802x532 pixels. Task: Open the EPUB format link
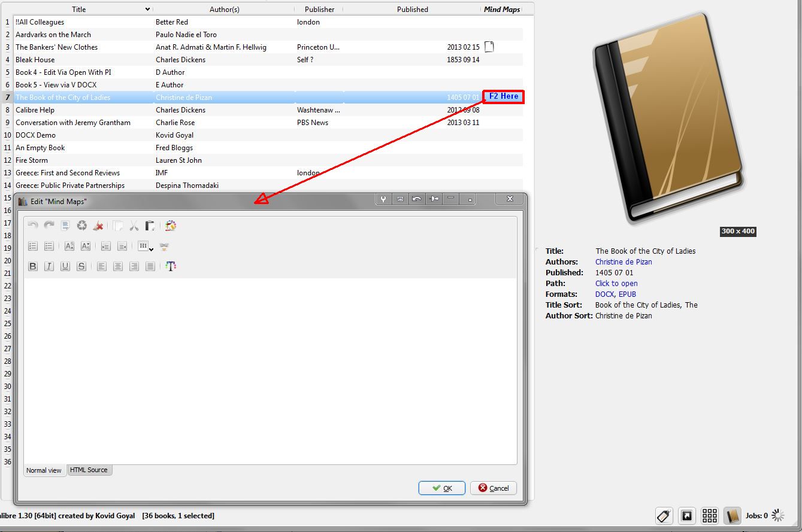(x=627, y=294)
